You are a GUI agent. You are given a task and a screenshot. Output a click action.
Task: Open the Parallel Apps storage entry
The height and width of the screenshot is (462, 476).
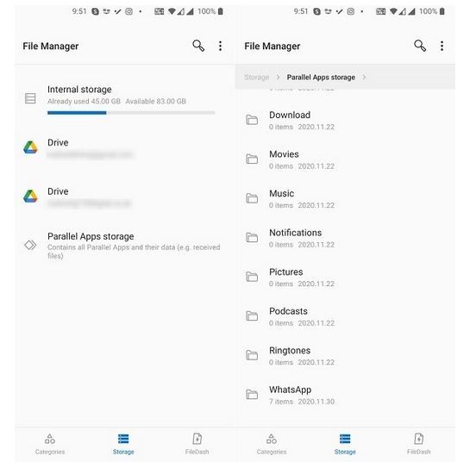124,245
